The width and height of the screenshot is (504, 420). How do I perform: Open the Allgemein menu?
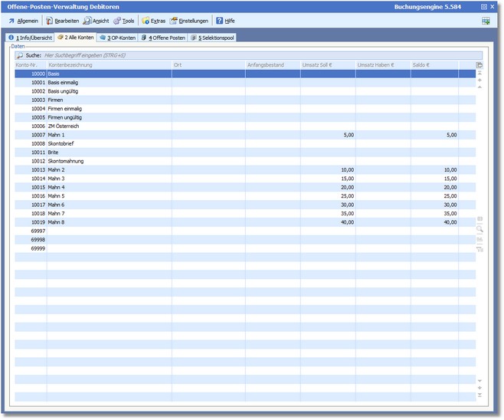[x=23, y=21]
